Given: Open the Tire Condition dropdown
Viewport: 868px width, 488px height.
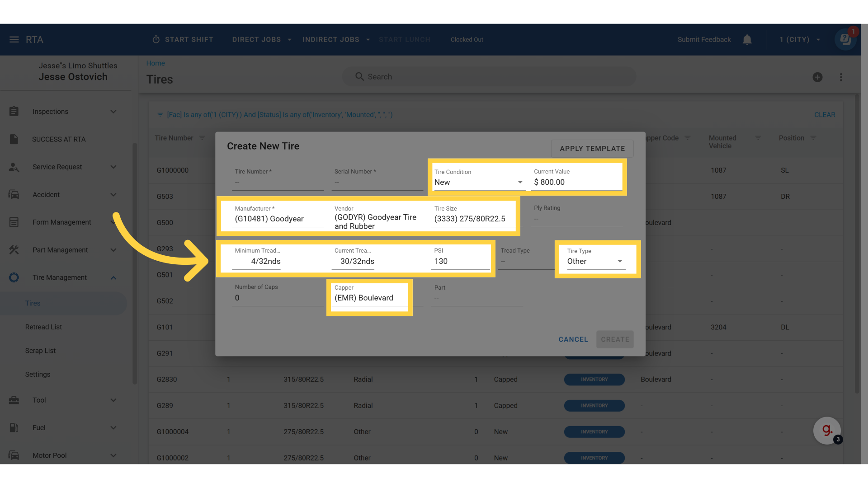Looking at the screenshot, I should [x=520, y=182].
